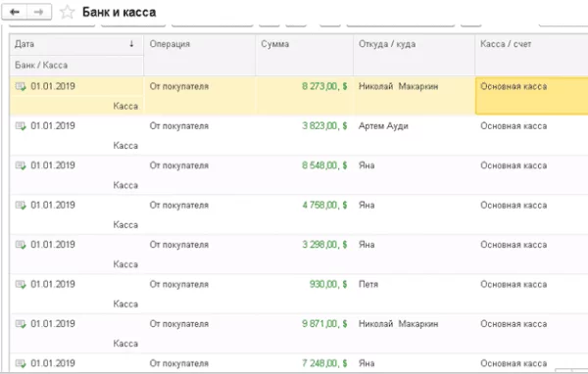
Task: Click the Операция column header
Action: point(200,55)
